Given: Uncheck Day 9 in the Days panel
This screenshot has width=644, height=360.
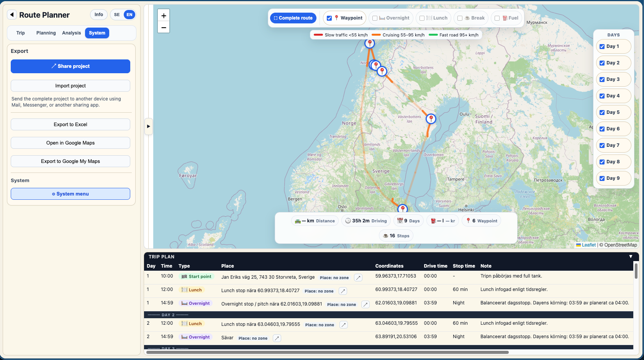Looking at the screenshot, I should coord(602,178).
